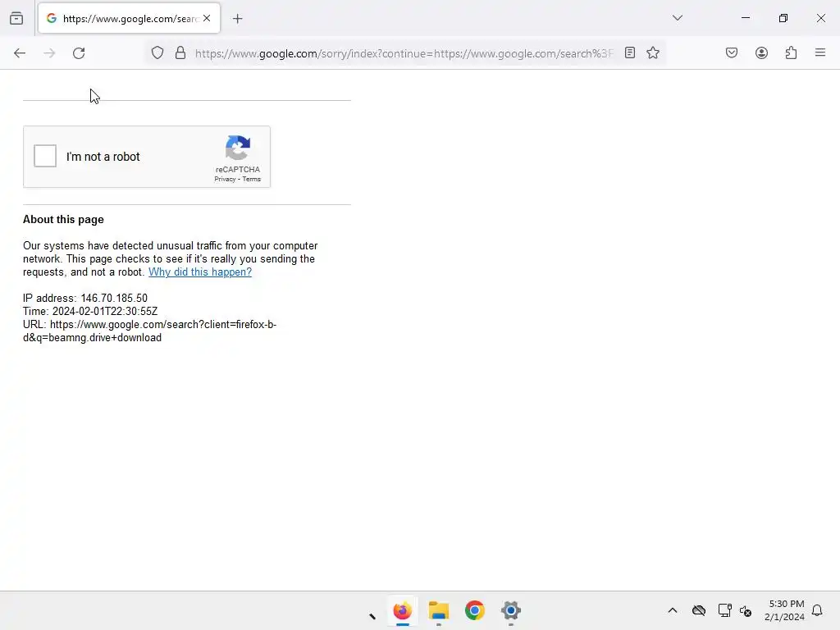Click the reCAPTCHA Privacy link
This screenshot has height=630, width=840.
(225, 179)
